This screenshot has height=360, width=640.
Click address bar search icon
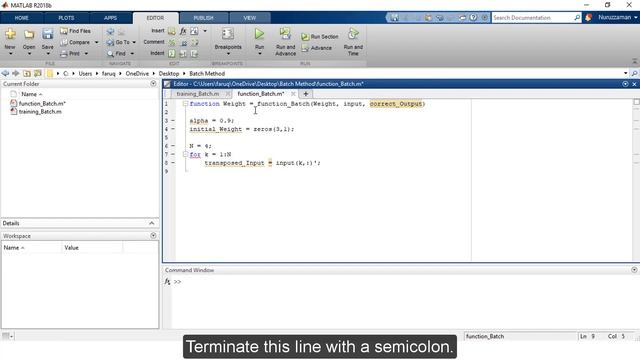(x=634, y=73)
